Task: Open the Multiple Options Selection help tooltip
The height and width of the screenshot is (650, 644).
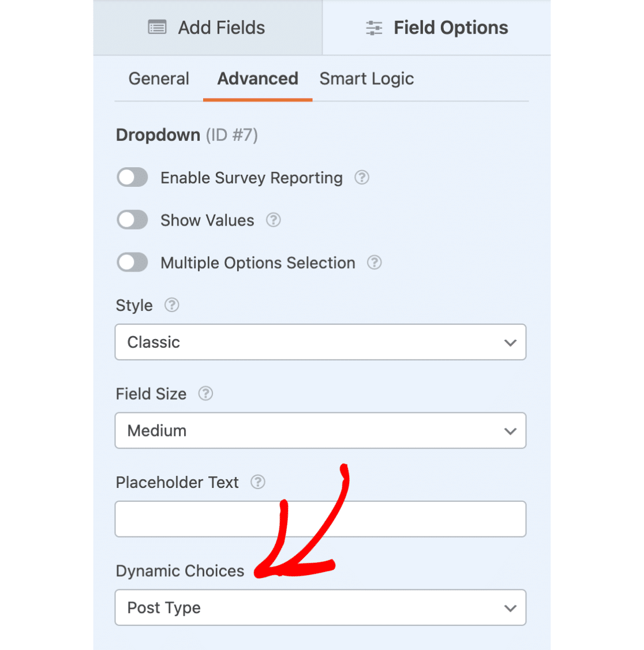Action: [x=374, y=262]
